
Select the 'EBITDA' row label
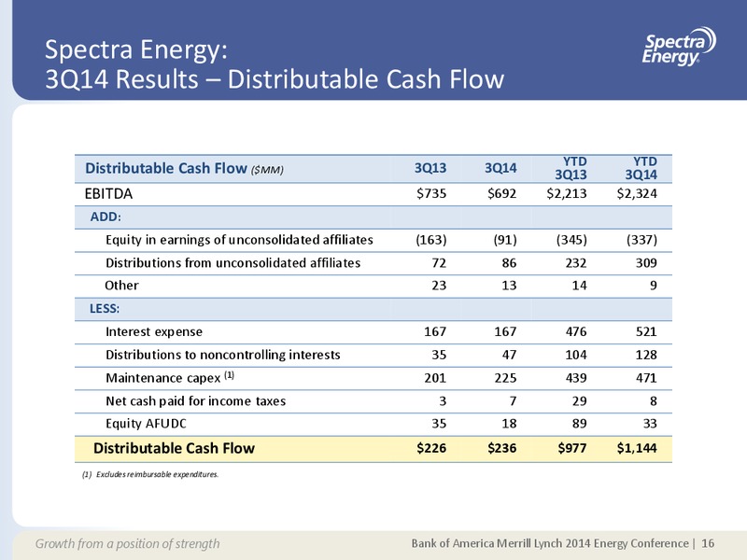point(108,194)
